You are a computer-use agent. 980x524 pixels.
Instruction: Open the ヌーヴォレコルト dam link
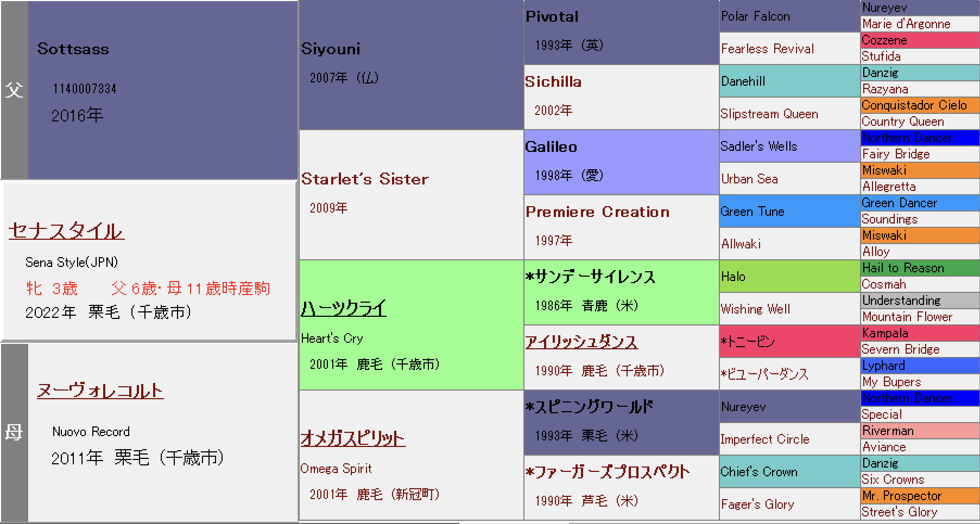[100, 391]
